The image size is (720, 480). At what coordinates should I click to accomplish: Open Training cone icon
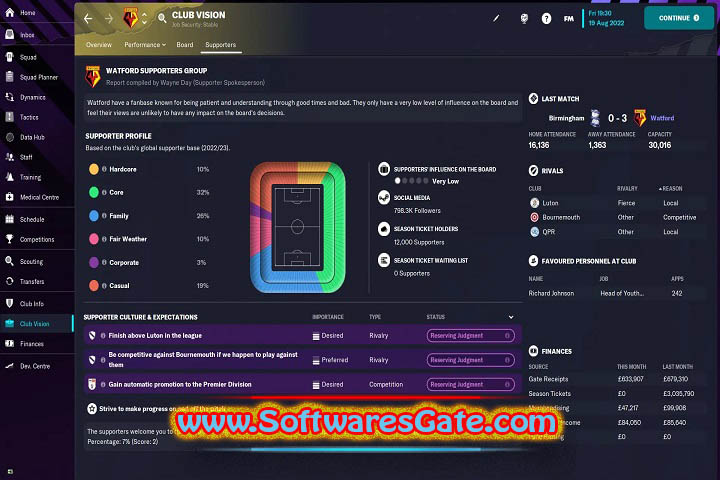(10, 177)
